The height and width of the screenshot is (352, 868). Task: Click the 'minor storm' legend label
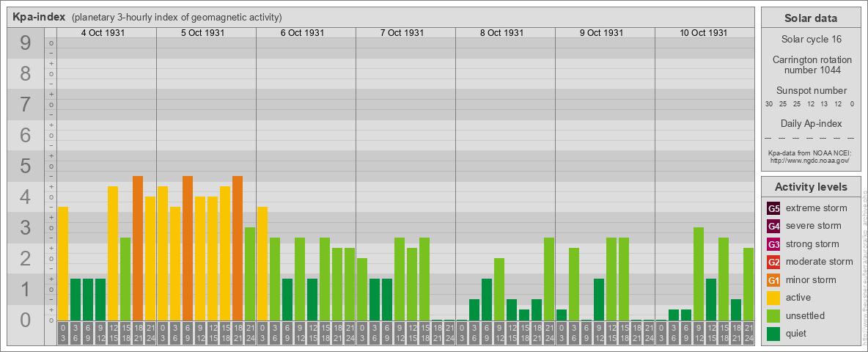pos(811,279)
